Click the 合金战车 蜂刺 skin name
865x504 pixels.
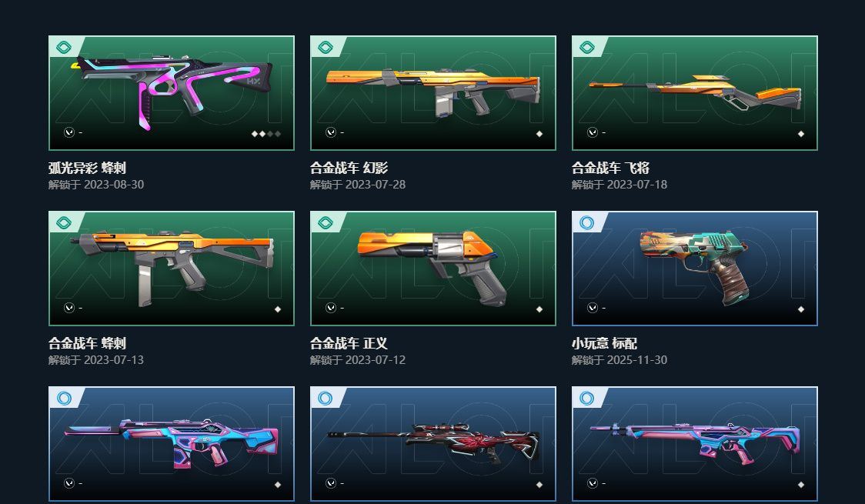87,343
